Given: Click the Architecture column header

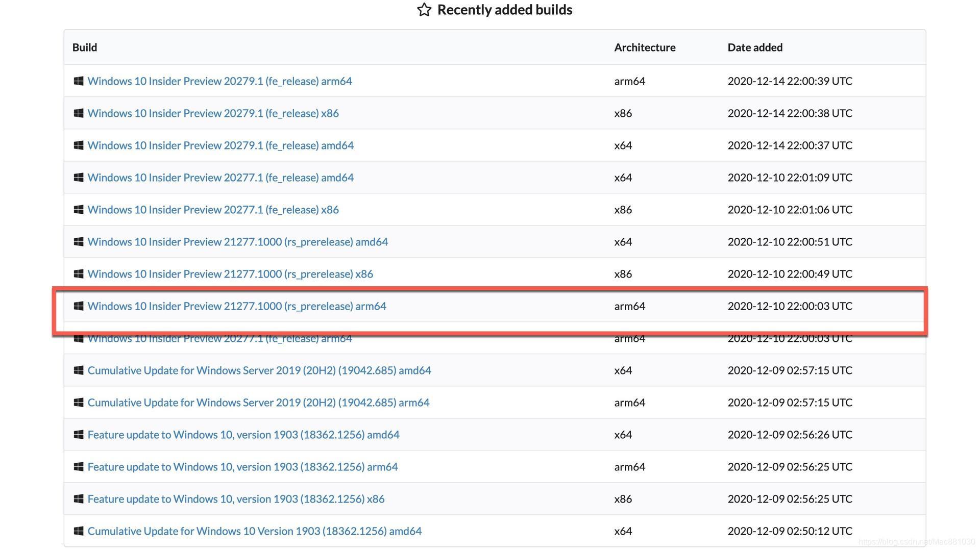Looking at the screenshot, I should (x=645, y=47).
